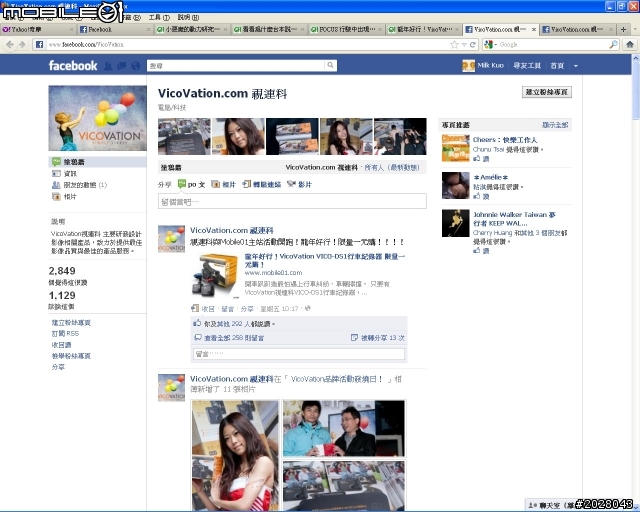Close the Facebook tab

pos(148,29)
